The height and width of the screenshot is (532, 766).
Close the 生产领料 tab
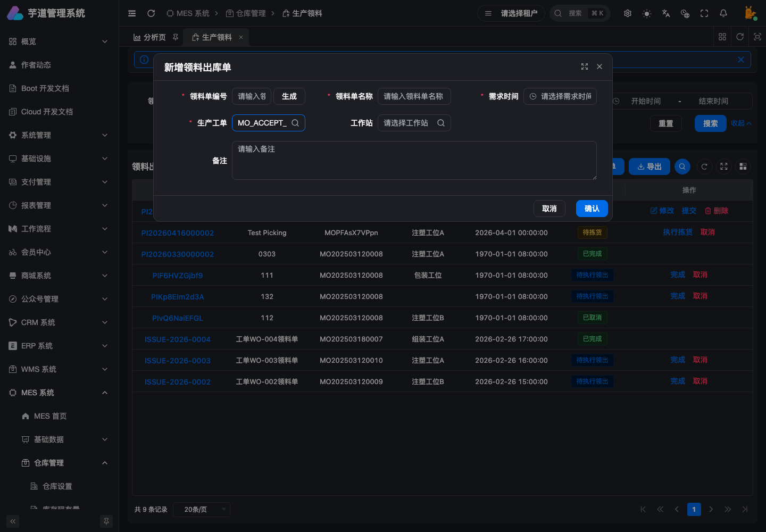[x=241, y=37]
